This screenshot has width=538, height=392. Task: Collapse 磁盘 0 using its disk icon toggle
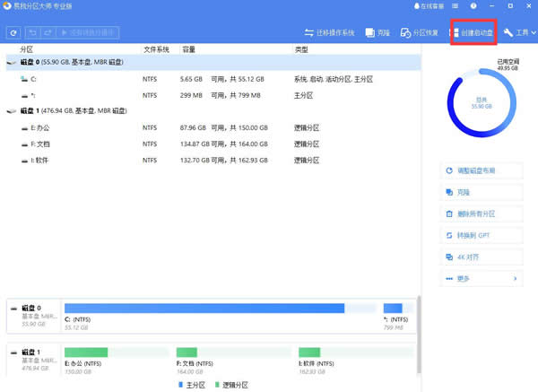click(12, 63)
